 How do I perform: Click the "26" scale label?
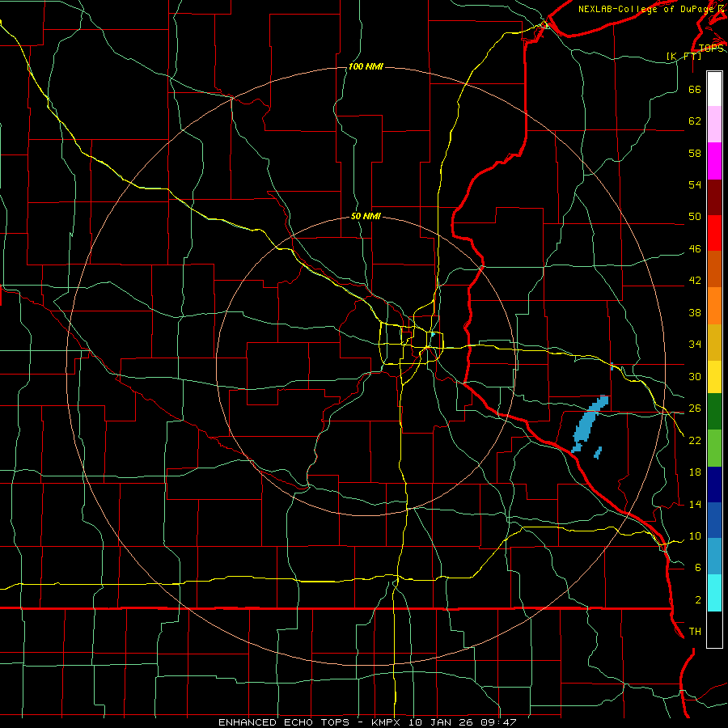pyautogui.click(x=695, y=408)
